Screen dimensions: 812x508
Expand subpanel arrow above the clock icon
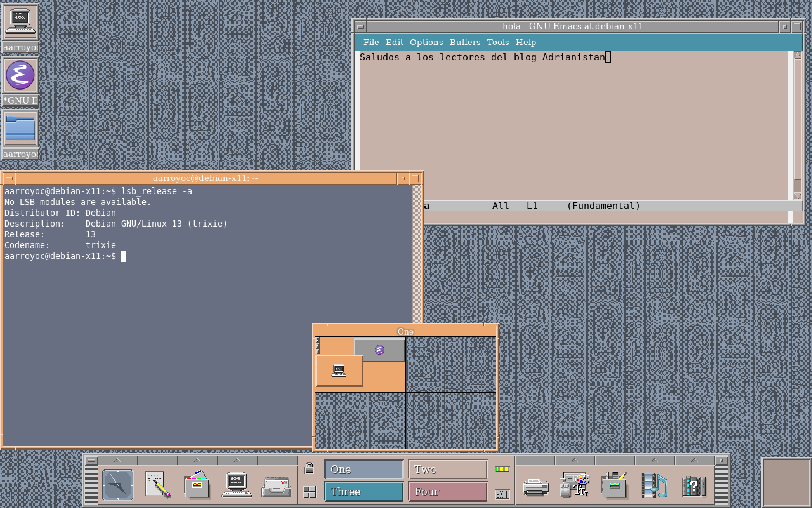tap(117, 460)
